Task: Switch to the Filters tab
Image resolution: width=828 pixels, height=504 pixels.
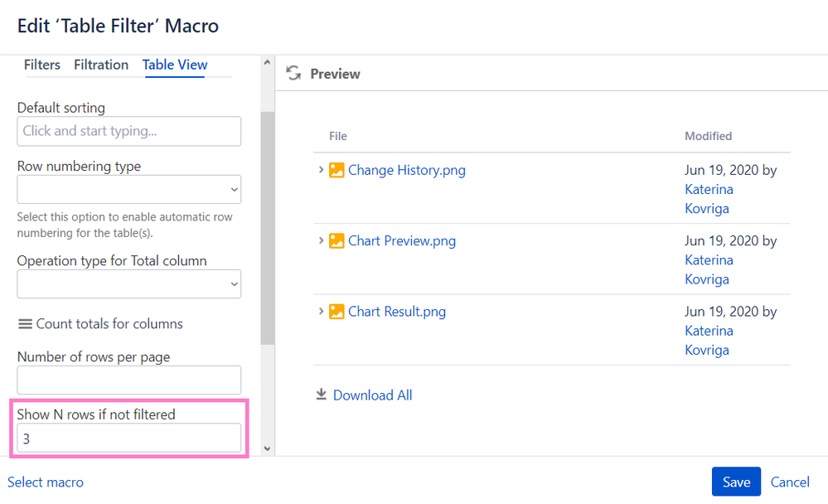Action: pyautogui.click(x=41, y=65)
